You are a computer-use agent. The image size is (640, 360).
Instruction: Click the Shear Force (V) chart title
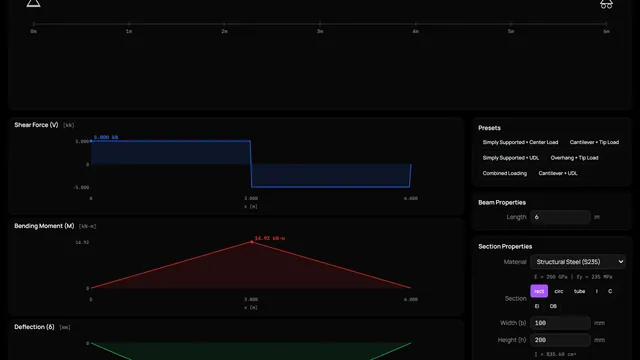36,125
